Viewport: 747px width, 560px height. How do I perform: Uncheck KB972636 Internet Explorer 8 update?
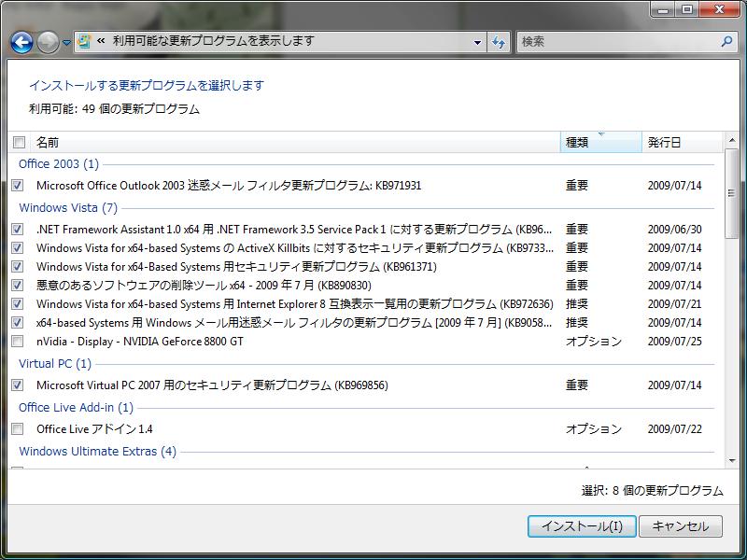(18, 304)
